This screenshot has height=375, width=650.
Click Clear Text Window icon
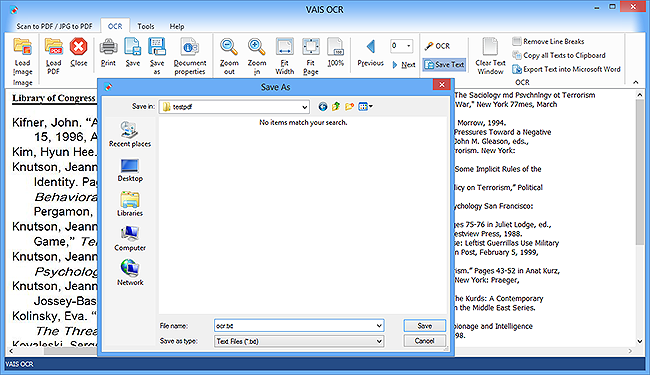click(x=490, y=46)
